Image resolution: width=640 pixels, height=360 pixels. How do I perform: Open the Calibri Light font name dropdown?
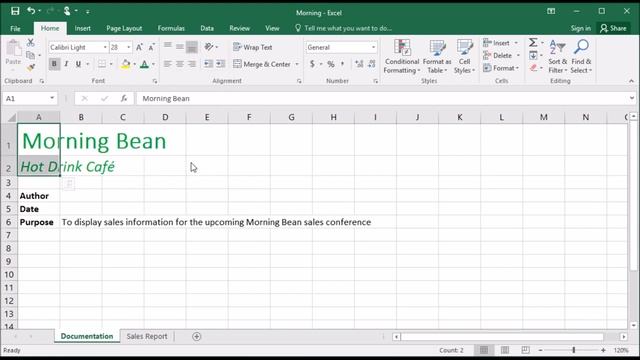(x=105, y=47)
